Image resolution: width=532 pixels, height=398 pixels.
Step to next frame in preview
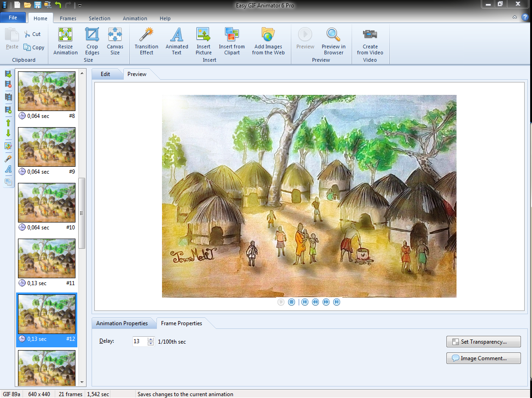pyautogui.click(x=326, y=302)
